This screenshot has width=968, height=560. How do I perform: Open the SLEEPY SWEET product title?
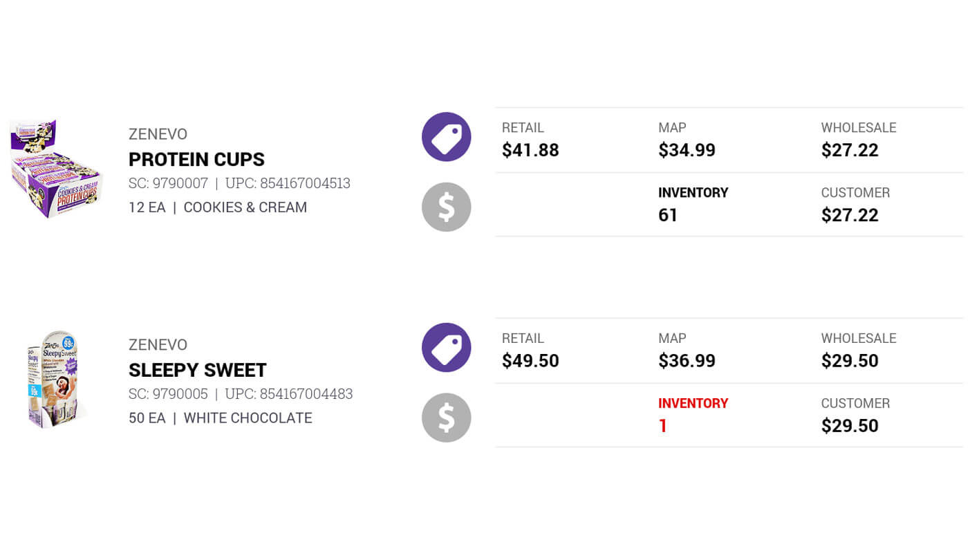pyautogui.click(x=197, y=371)
